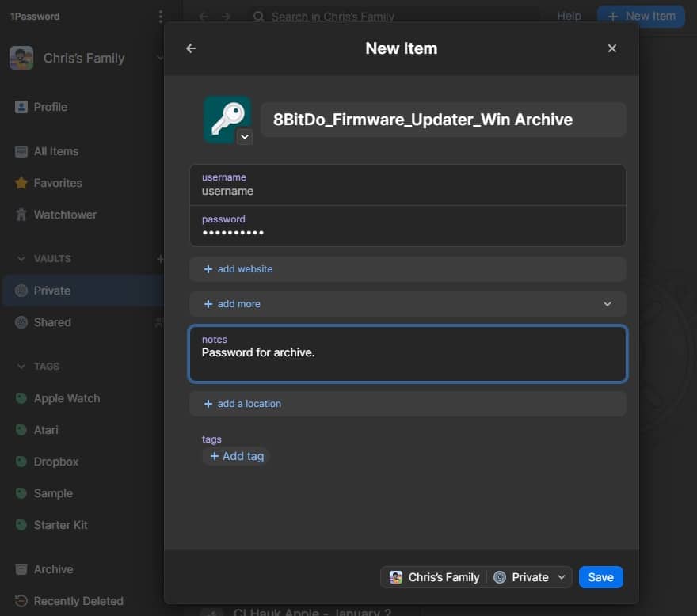
Task: Open Recently Deleted
Action: 78,601
